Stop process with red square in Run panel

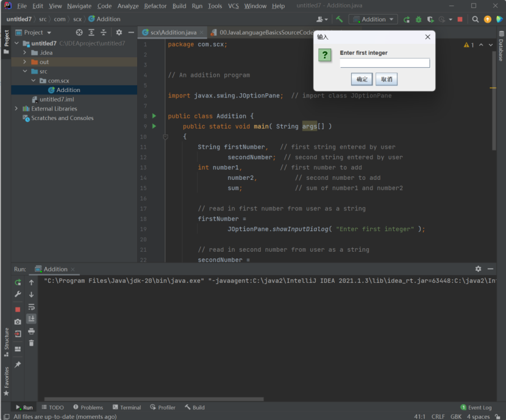click(x=18, y=309)
